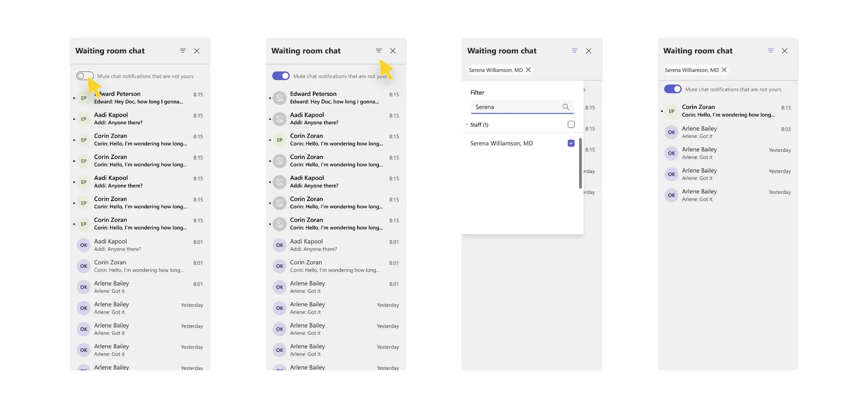868x408 pixels.
Task: Turn off mute toggle in second panel
Action: coord(281,76)
